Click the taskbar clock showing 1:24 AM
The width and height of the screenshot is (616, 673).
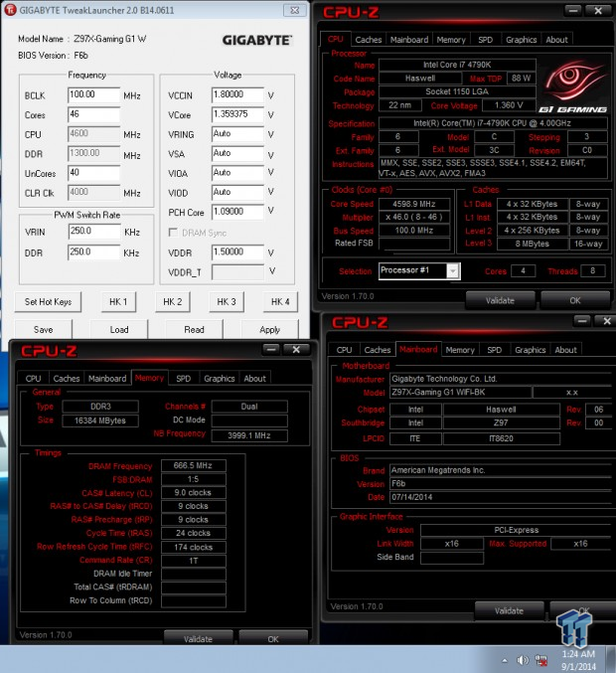[x=578, y=660]
